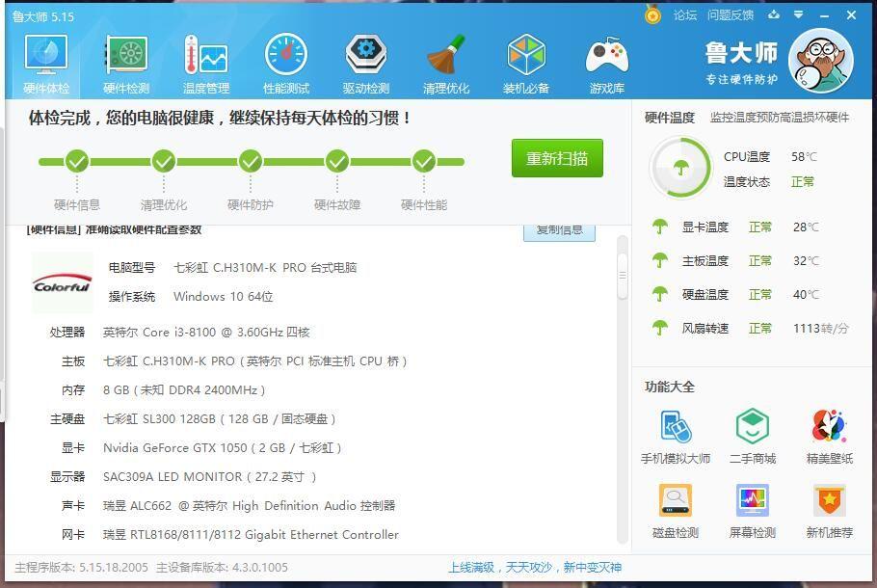Image resolution: width=877 pixels, height=588 pixels.
Task: Click the skin/theme icon beside 问题反馈
Action: [774, 14]
